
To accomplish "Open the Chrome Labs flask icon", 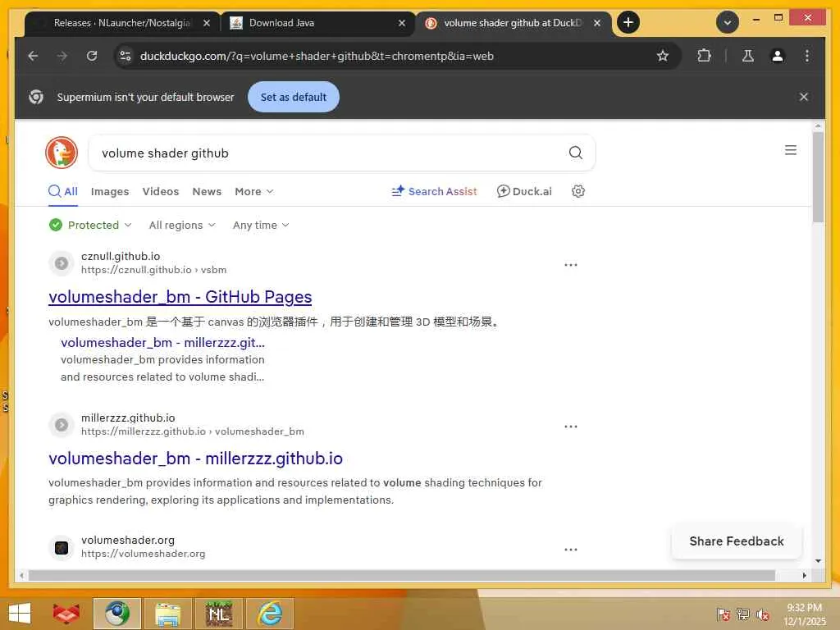I will click(748, 56).
